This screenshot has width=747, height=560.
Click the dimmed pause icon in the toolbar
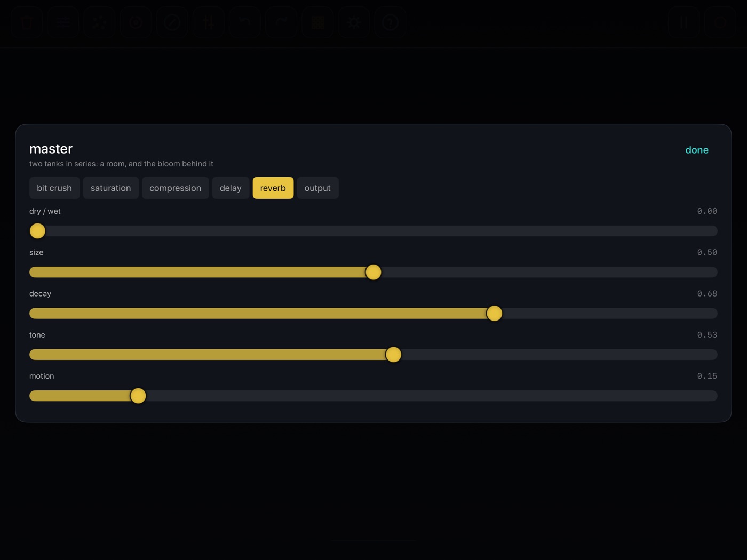coord(684,22)
